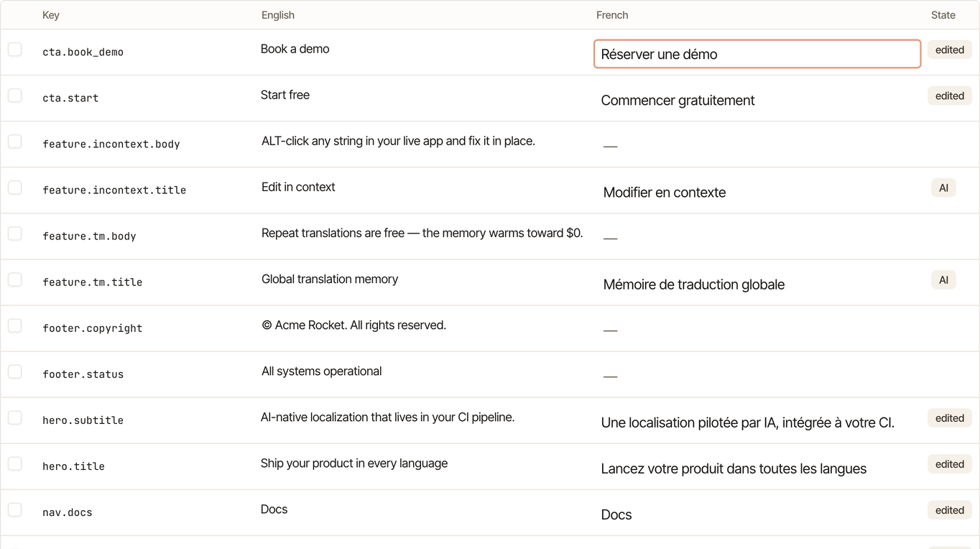Screen dimensions: 980x549
Task: Toggle the footer.status checkbox
Action: tap(14, 372)
